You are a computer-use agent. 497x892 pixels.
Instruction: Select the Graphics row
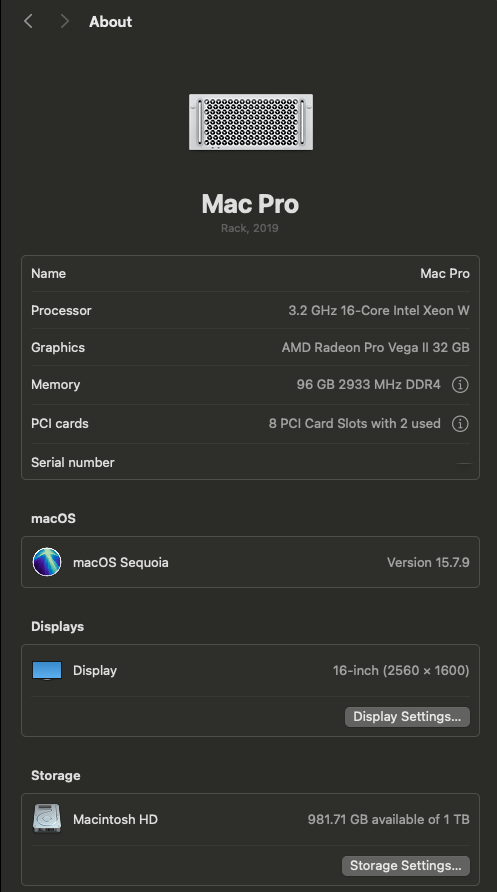(250, 348)
